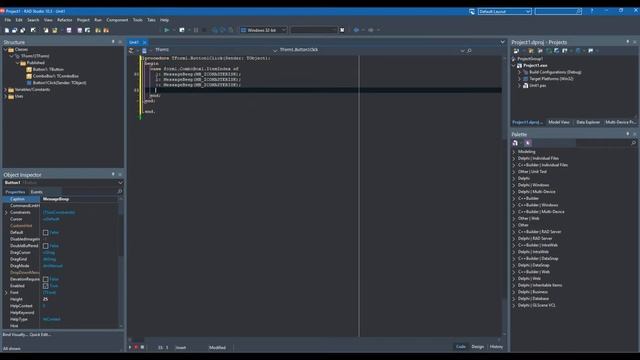Click Run Without Debugging icon
Viewport: 640px width, 360px height.
182,30
